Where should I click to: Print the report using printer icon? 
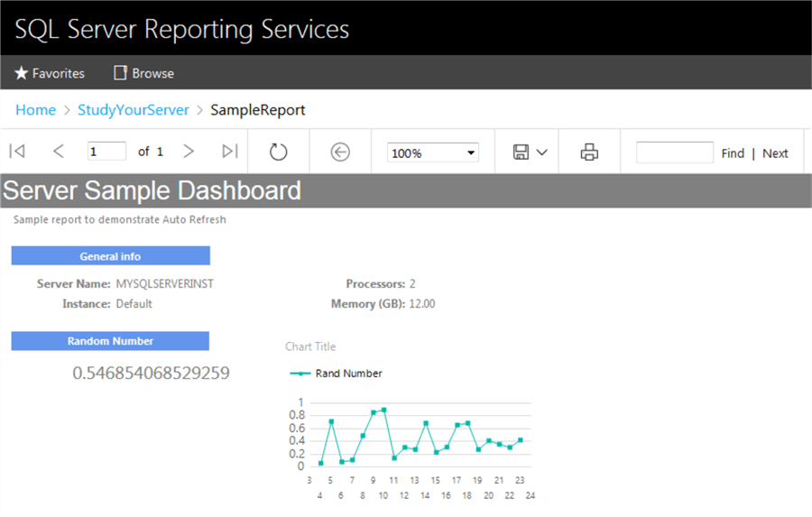pyautogui.click(x=589, y=152)
